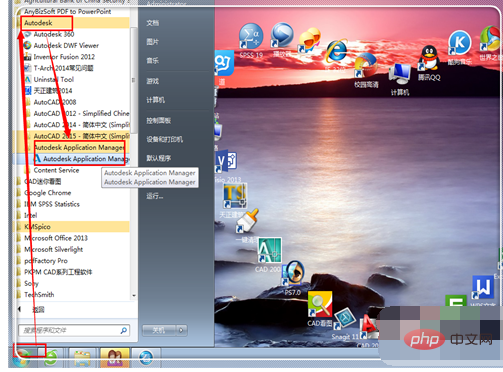The width and height of the screenshot is (503, 372).
Task: Open the 图片 menu item
Action: coord(153,42)
